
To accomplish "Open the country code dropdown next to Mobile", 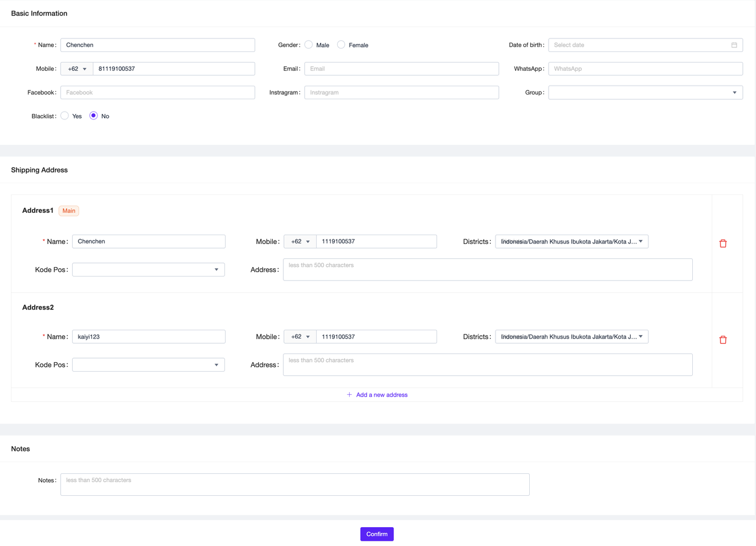I will 76,69.
